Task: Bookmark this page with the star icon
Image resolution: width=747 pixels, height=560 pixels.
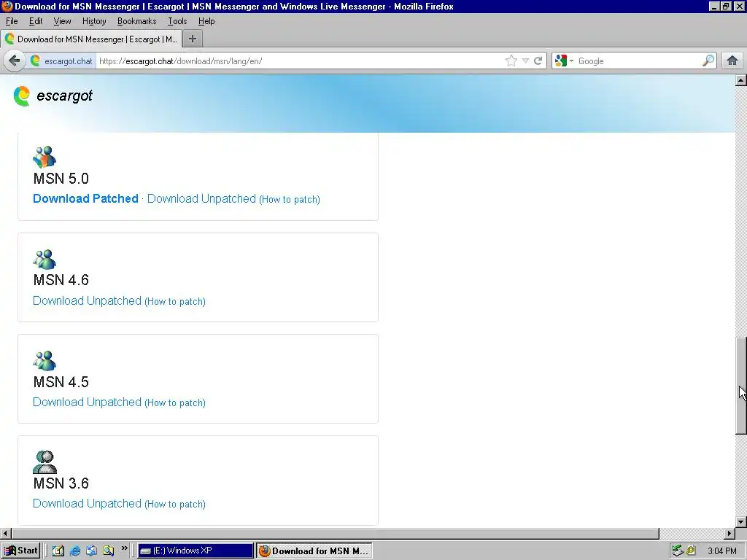Action: click(x=511, y=61)
